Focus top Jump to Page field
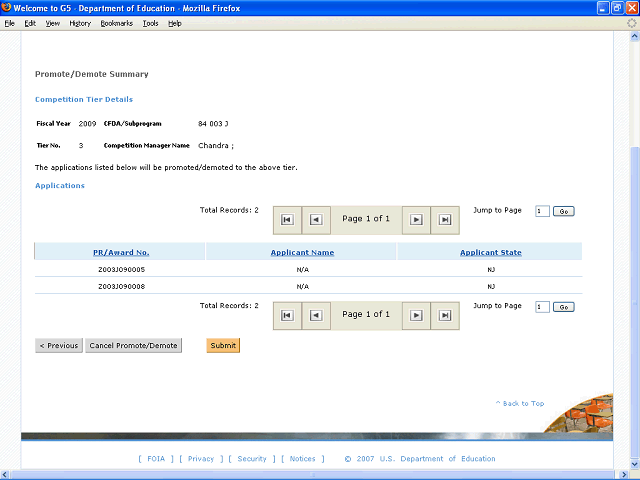Viewport: 640px width, 480px height. pyautogui.click(x=542, y=211)
